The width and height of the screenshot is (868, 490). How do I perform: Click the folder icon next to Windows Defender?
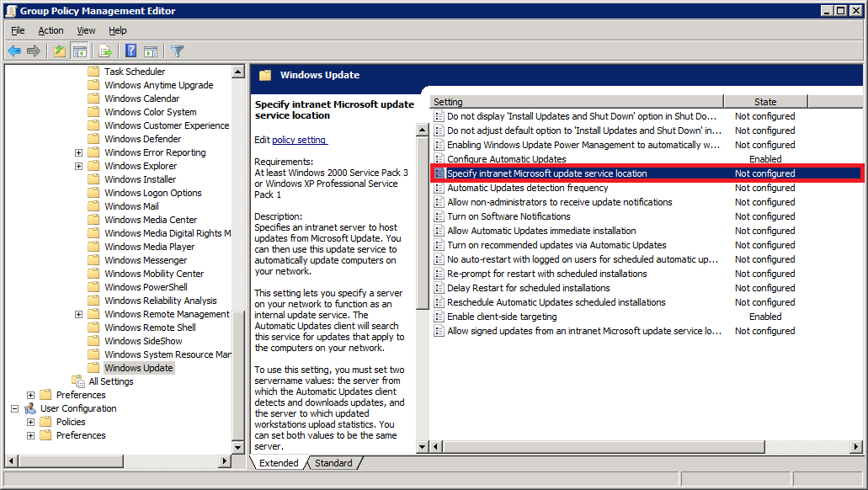(x=93, y=139)
